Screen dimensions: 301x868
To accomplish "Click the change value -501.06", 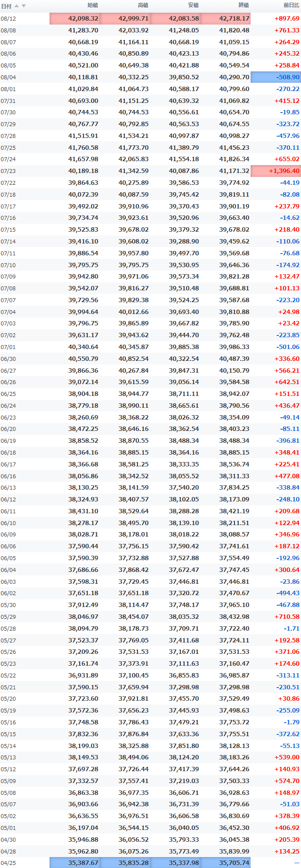I will 288,347.
